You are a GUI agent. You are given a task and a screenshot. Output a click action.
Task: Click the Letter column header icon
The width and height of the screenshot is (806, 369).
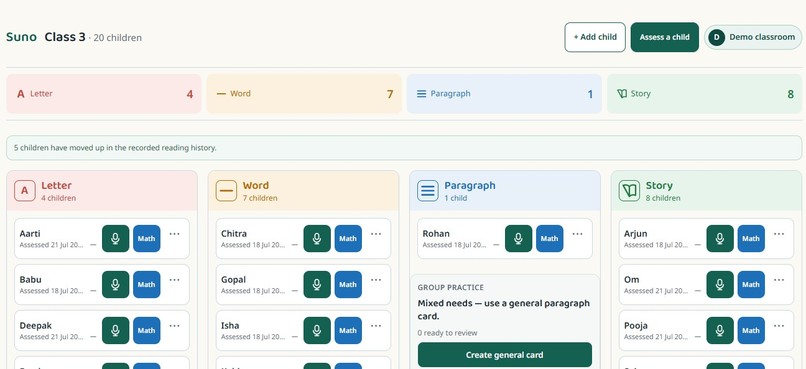click(25, 191)
